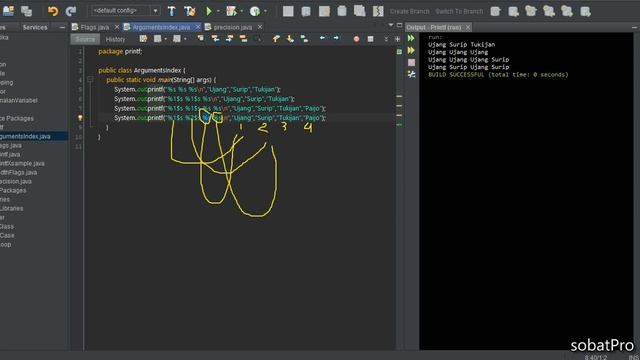Click the Build Project hammer icon
Viewport: 640px width, 360px height.
tap(171, 11)
